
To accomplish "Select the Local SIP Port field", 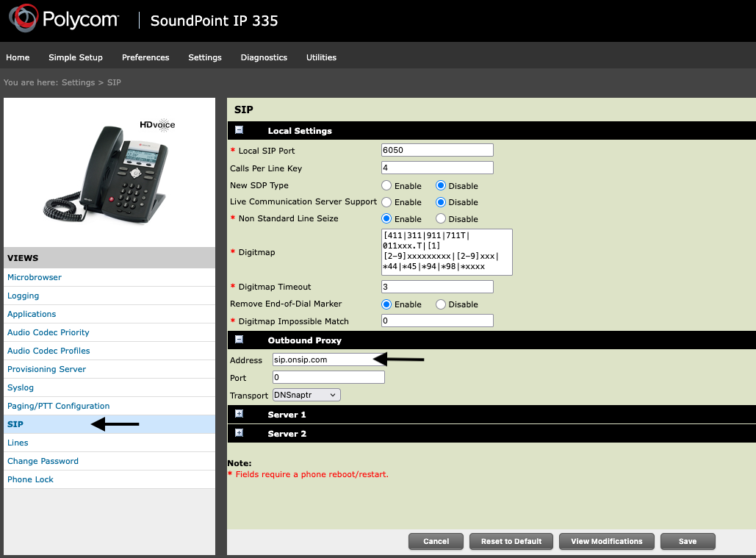I will pos(436,149).
